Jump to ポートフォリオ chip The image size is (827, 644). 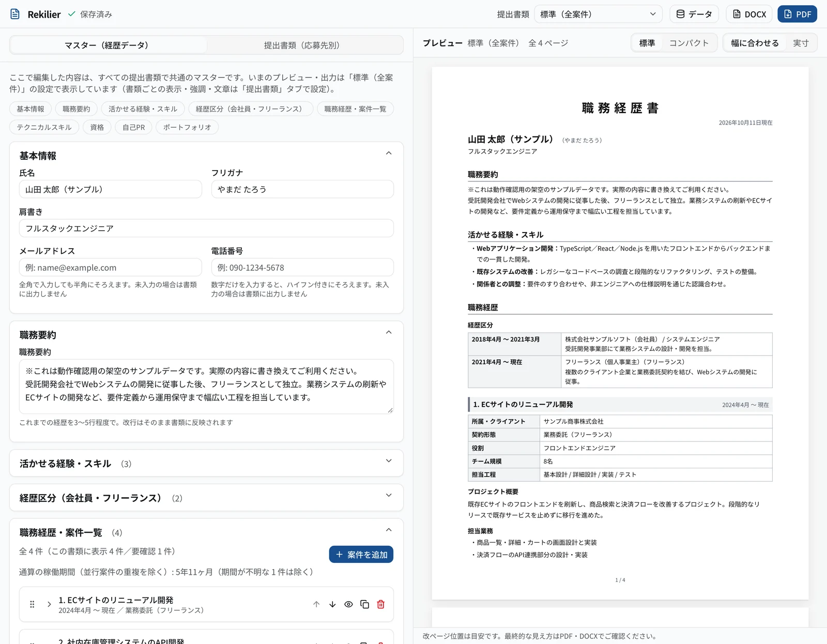click(x=187, y=127)
